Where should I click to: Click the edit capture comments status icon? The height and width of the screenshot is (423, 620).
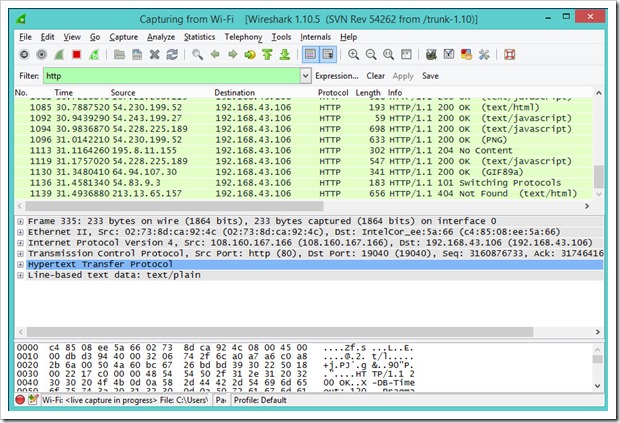click(x=33, y=400)
